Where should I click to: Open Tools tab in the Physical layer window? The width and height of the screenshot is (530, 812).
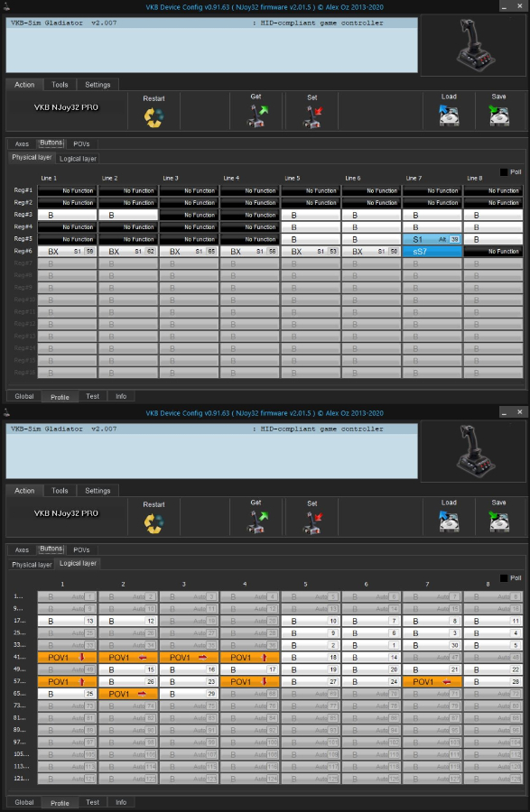click(60, 85)
